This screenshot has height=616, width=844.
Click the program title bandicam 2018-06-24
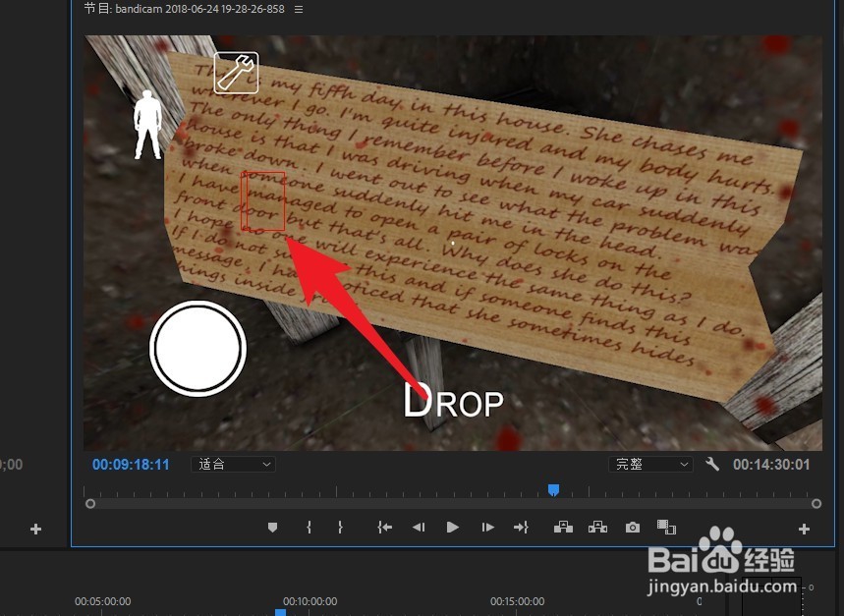184,9
